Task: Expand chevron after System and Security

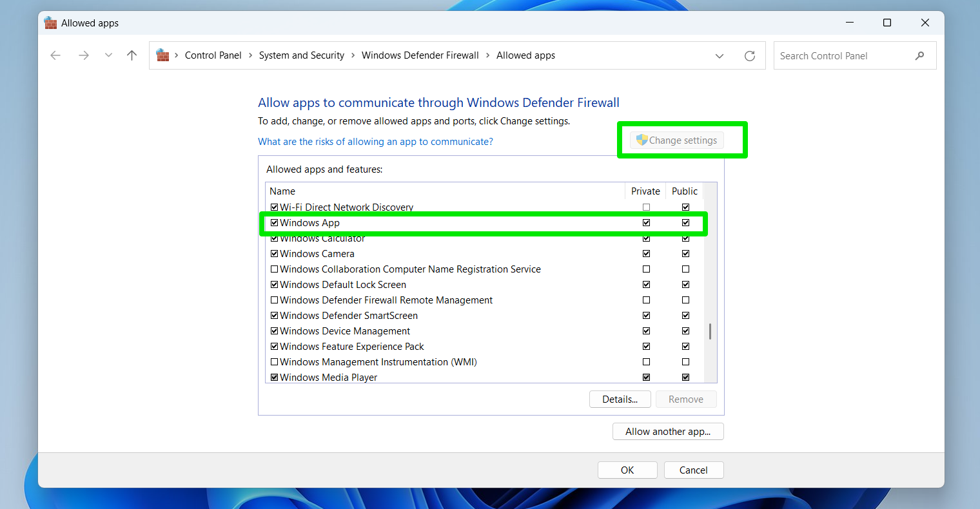Action: click(x=353, y=55)
